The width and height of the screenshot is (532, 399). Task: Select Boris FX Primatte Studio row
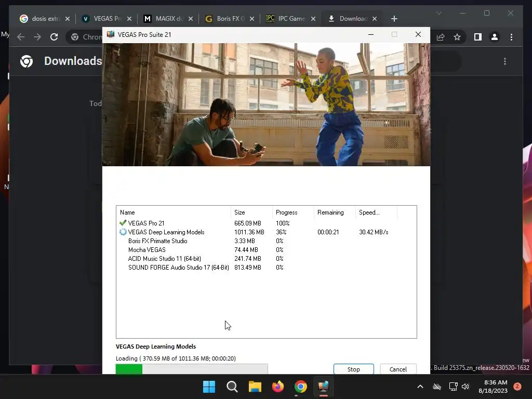tap(266, 241)
